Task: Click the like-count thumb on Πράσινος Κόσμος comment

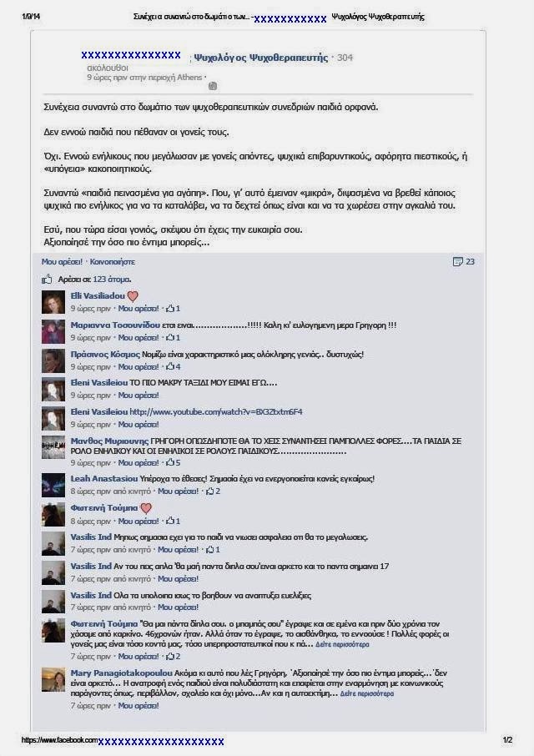Action: click(x=169, y=367)
